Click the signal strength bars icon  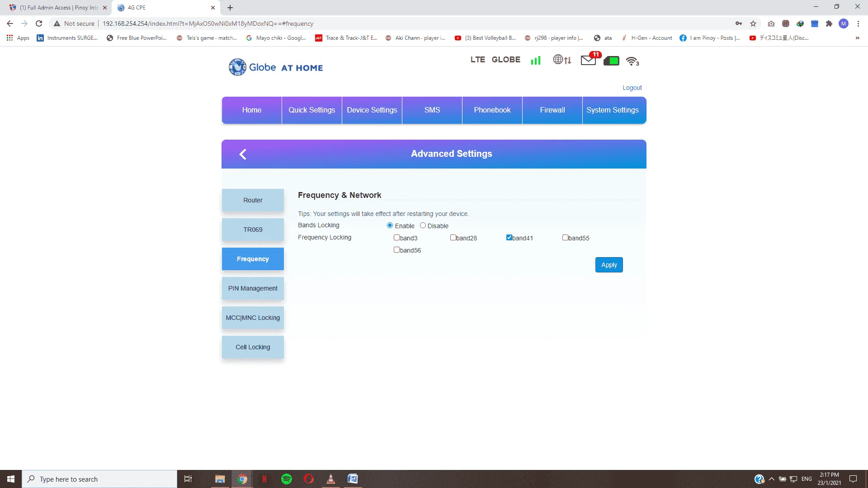(x=536, y=60)
